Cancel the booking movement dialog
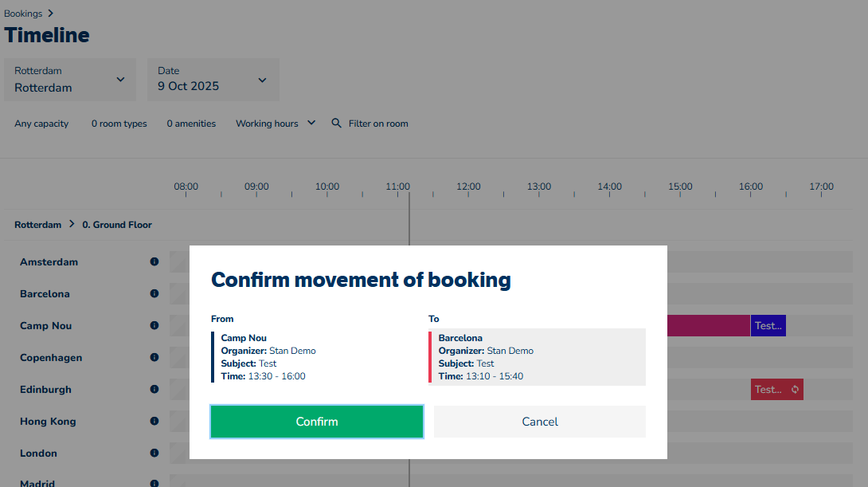The width and height of the screenshot is (868, 487). click(540, 422)
